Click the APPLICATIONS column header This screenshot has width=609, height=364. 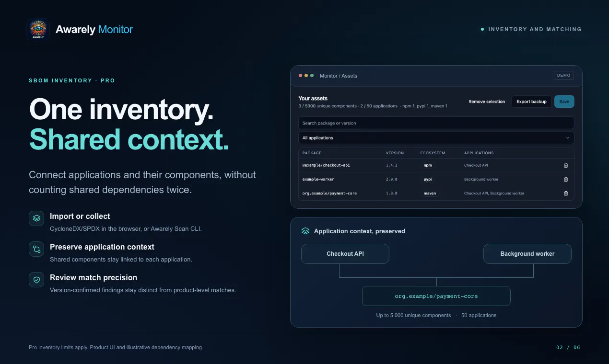point(479,153)
